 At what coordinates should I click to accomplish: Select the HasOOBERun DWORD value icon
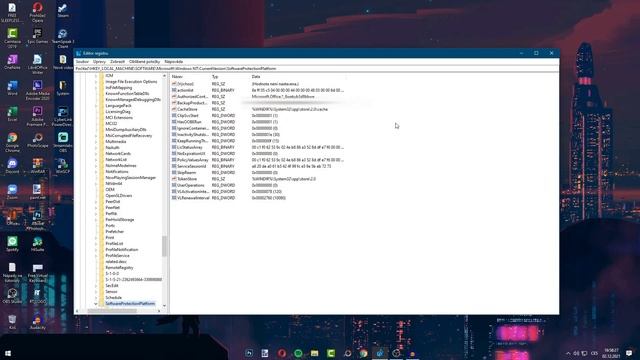click(x=174, y=122)
